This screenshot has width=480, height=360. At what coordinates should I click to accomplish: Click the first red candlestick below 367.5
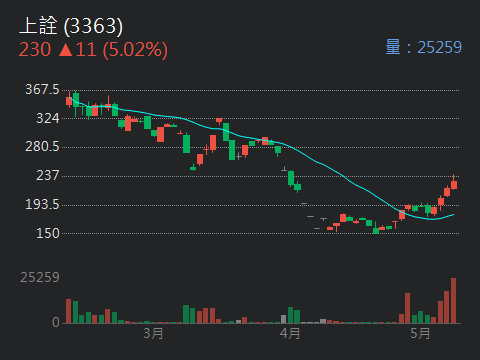pos(69,100)
